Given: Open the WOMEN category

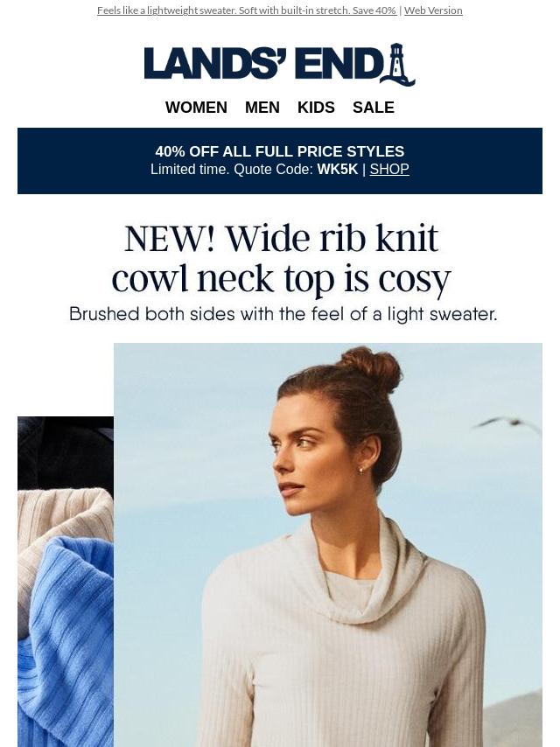Looking at the screenshot, I should pyautogui.click(x=196, y=108).
